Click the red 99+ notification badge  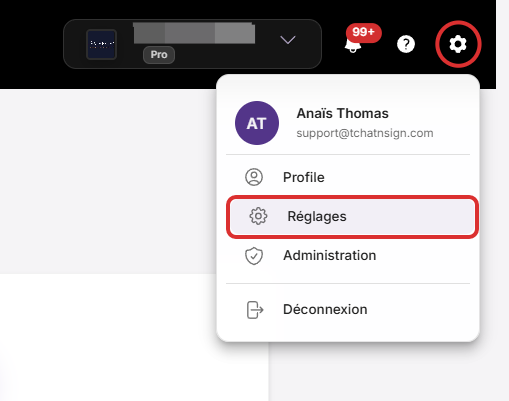pyautogui.click(x=364, y=32)
